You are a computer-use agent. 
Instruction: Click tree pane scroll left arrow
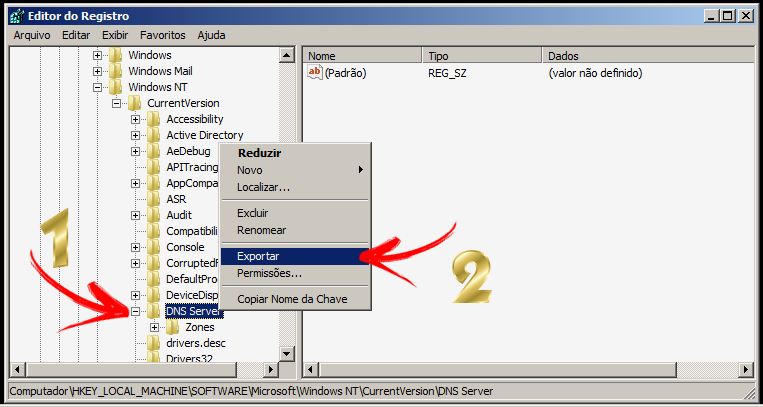(18, 370)
